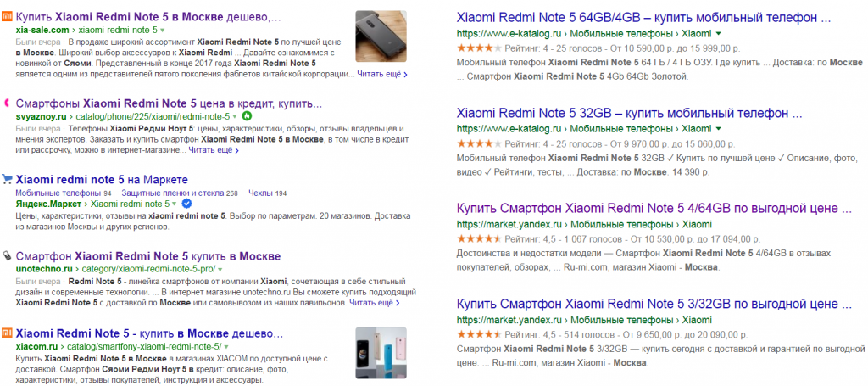Click the Yandex Market cart favicon
Viewport: 868px width, 386px height.
click(x=7, y=179)
